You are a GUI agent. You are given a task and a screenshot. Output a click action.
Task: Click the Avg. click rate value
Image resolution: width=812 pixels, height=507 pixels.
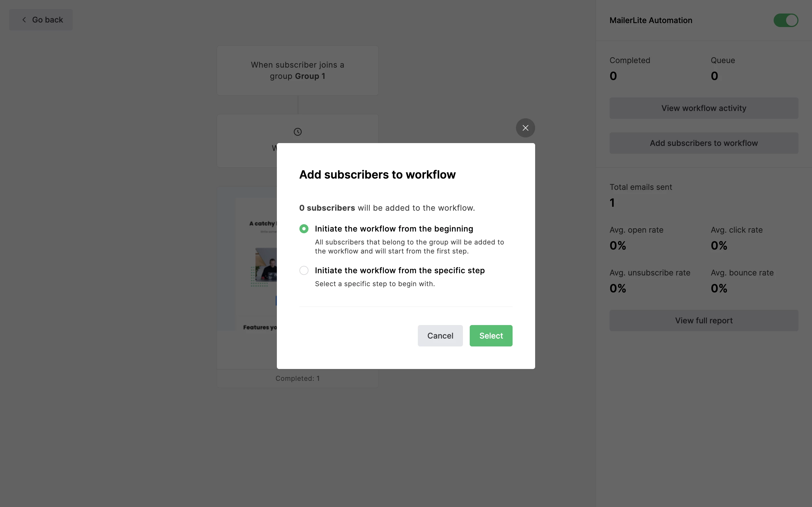click(x=719, y=245)
